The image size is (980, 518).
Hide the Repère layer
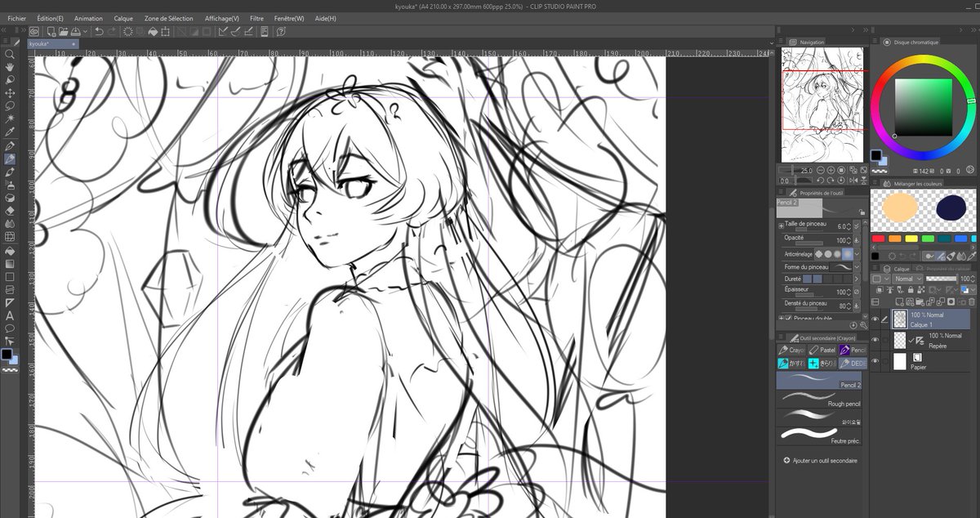pos(876,340)
